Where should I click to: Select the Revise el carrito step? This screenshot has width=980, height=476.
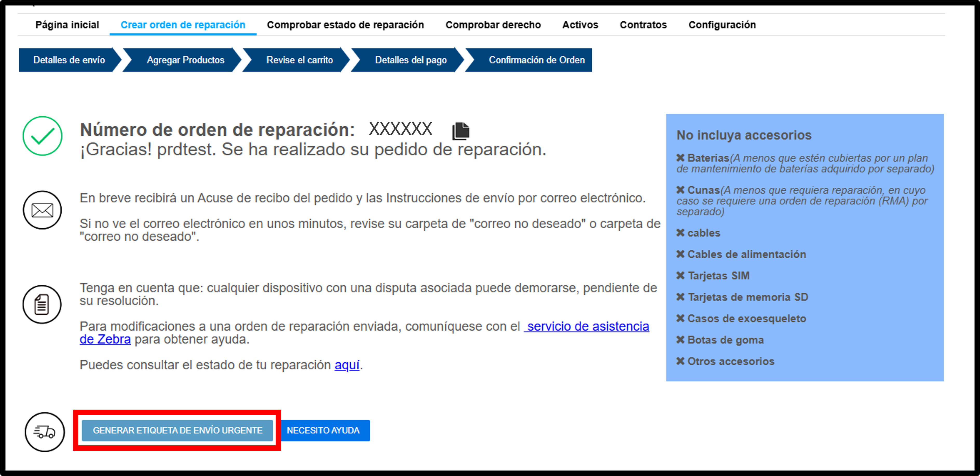[300, 60]
